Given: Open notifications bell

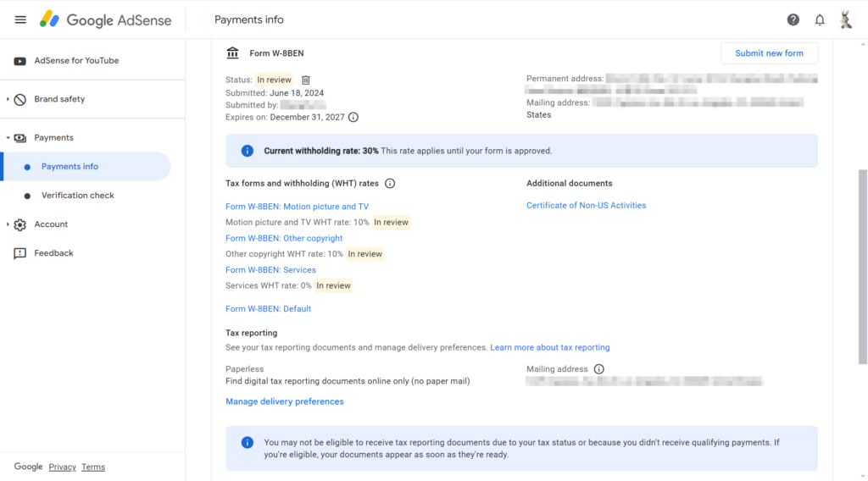Looking at the screenshot, I should 820,20.
